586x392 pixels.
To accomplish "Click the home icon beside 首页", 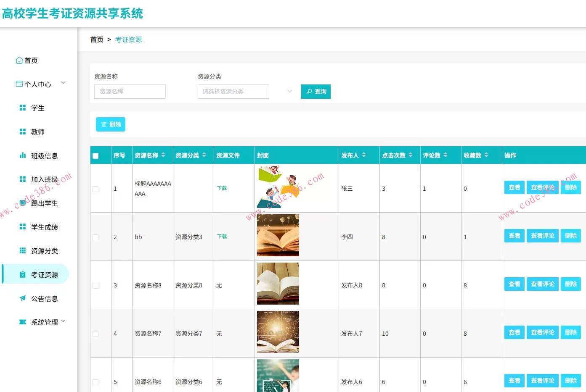I will 19,60.
